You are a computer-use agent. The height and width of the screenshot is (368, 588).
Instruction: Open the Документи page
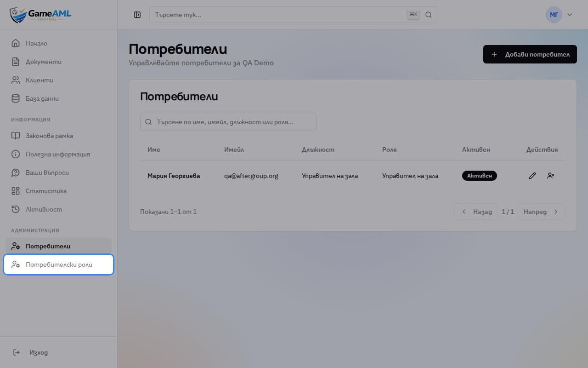click(58, 62)
